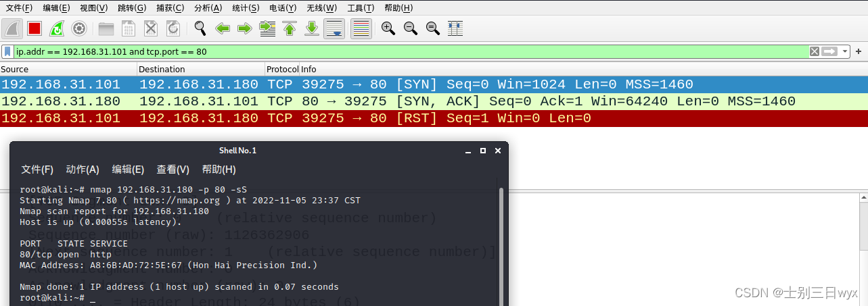Click the go to specified packet icon
The image size is (868, 306).
(267, 28)
